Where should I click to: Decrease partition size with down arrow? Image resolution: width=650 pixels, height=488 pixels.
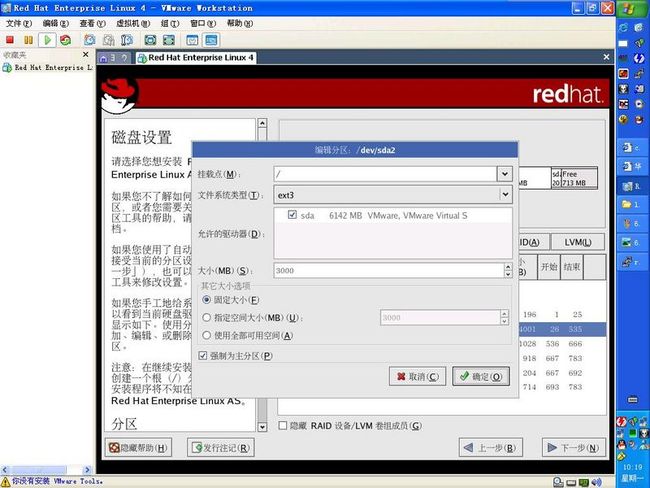[508, 274]
